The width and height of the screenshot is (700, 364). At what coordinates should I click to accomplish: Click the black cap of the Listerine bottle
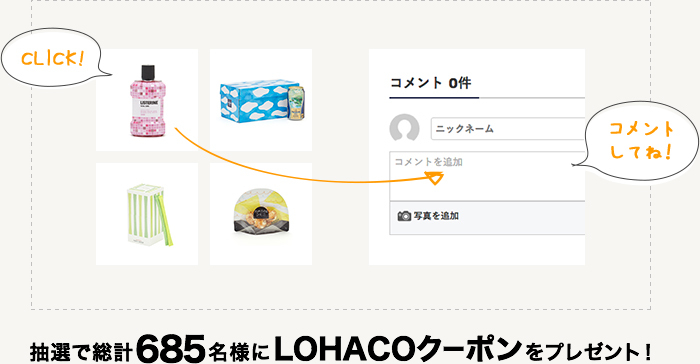pos(148,73)
